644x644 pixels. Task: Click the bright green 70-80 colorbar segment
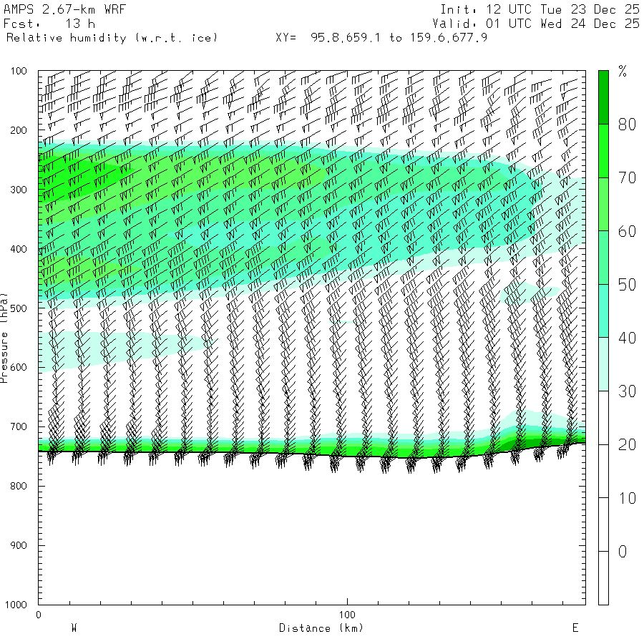click(x=603, y=151)
